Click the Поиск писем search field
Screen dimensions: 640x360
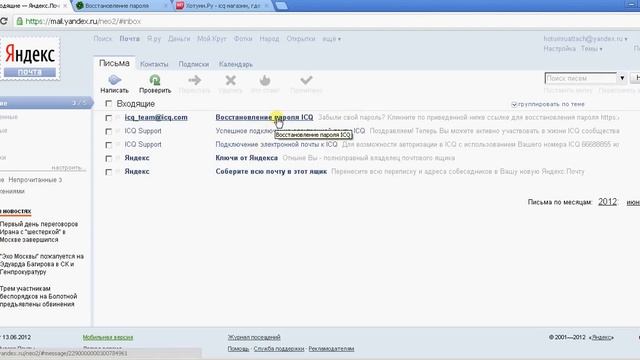[581, 78]
